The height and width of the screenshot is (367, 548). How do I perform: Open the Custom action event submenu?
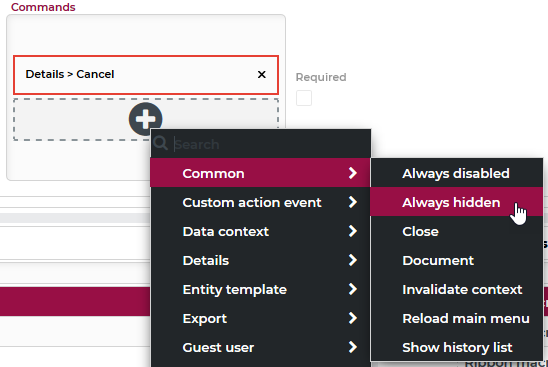(x=260, y=202)
